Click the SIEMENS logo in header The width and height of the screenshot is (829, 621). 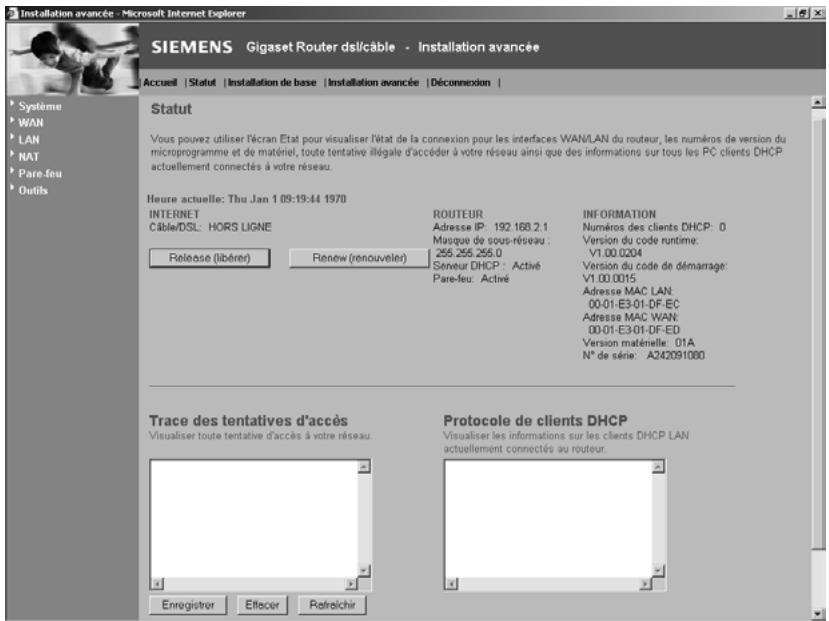[x=192, y=47]
